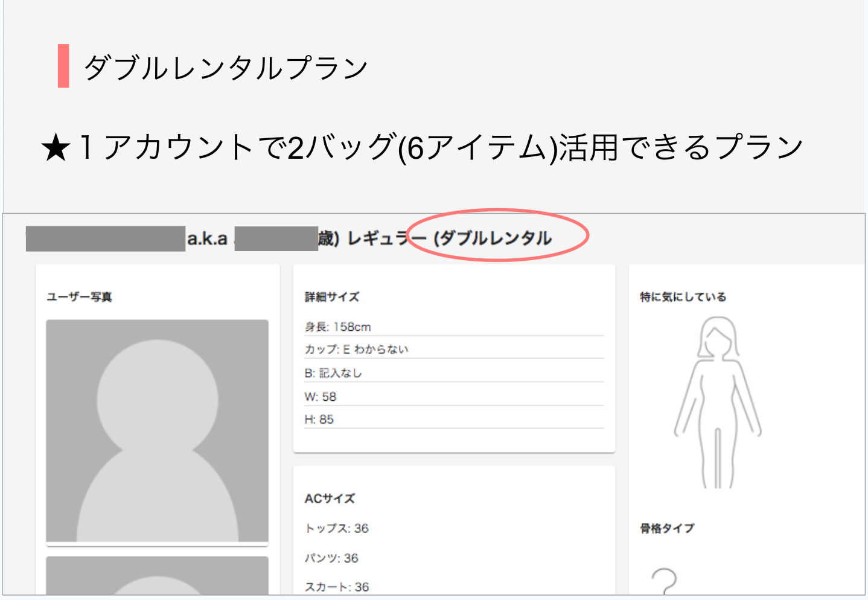Open the second user photo at bottom
Image resolution: width=868 pixels, height=600 pixels.
[x=157, y=576]
